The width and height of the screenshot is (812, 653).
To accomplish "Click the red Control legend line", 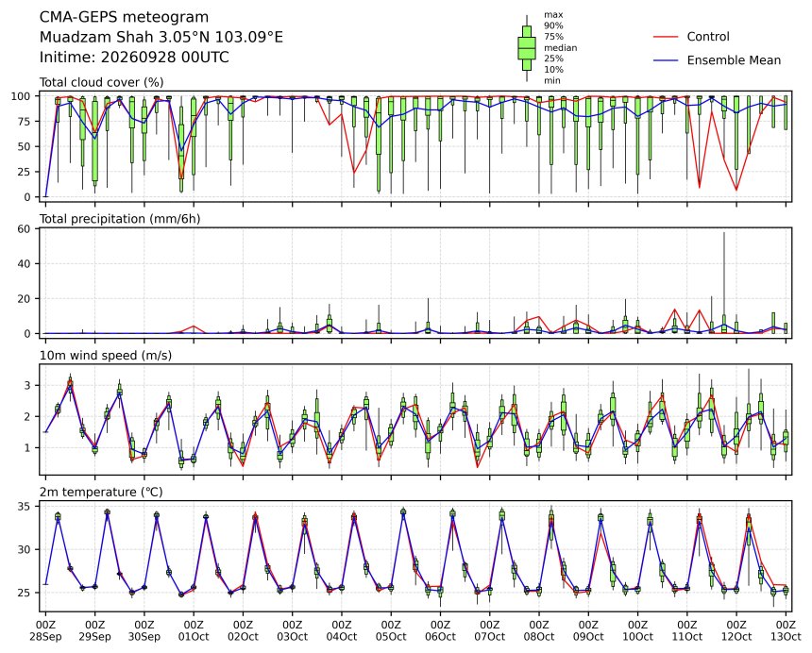I will [x=666, y=37].
